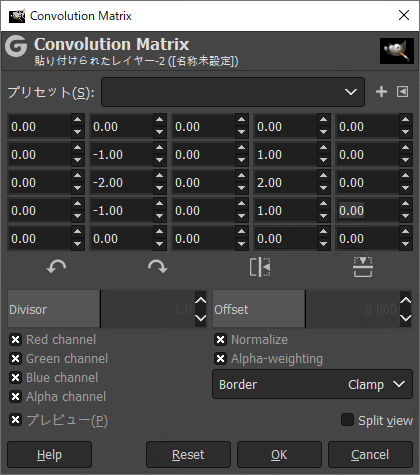Image resolution: width=420 pixels, height=475 pixels.
Task: Decrease Offset value with down arrow
Action: tap(405, 318)
